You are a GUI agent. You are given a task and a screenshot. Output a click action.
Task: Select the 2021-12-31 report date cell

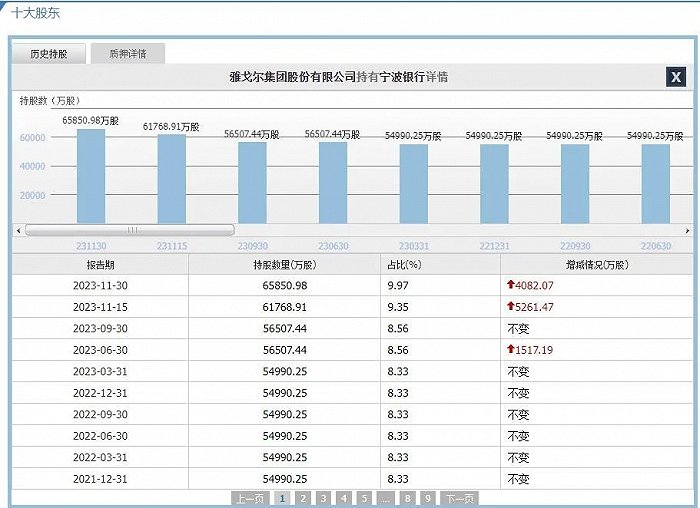coord(100,479)
